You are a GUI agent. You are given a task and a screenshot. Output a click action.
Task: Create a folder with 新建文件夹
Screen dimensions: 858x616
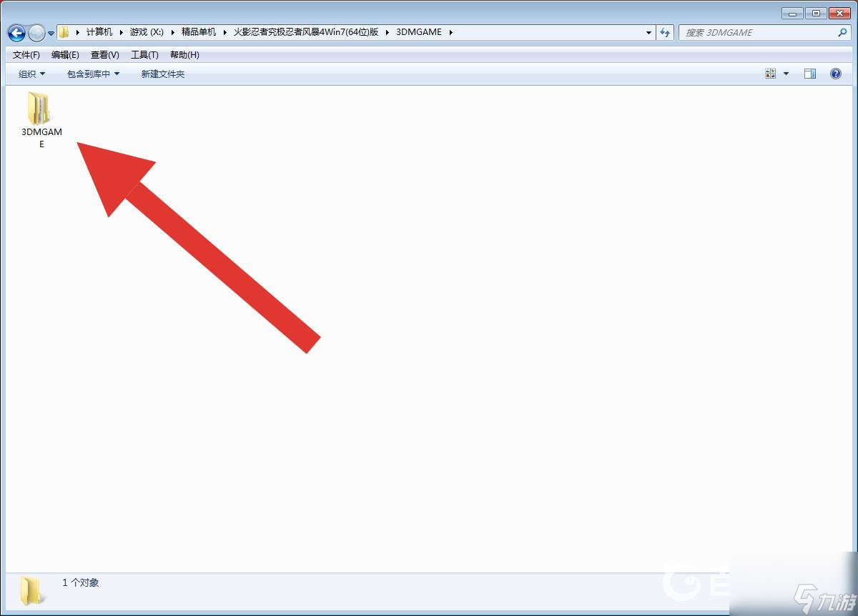[163, 74]
